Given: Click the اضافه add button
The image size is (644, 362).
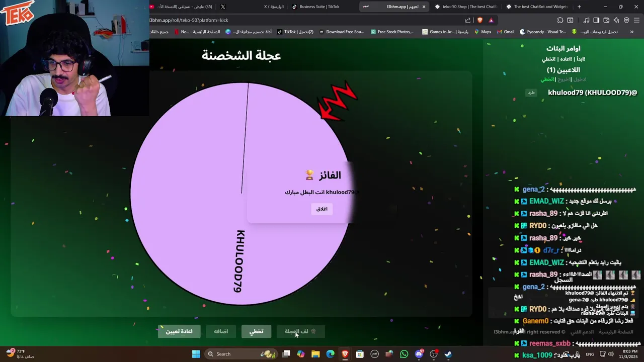Looking at the screenshot, I should click(x=221, y=331).
